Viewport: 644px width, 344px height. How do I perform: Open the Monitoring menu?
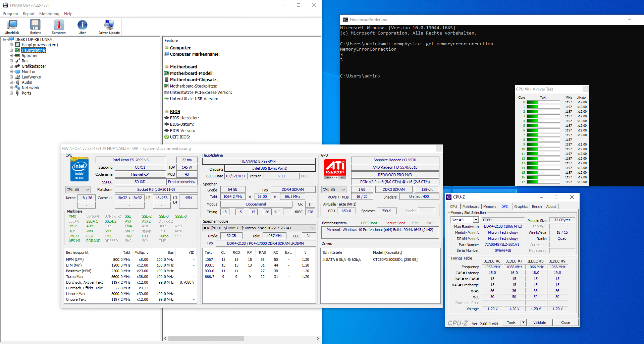[49, 14]
